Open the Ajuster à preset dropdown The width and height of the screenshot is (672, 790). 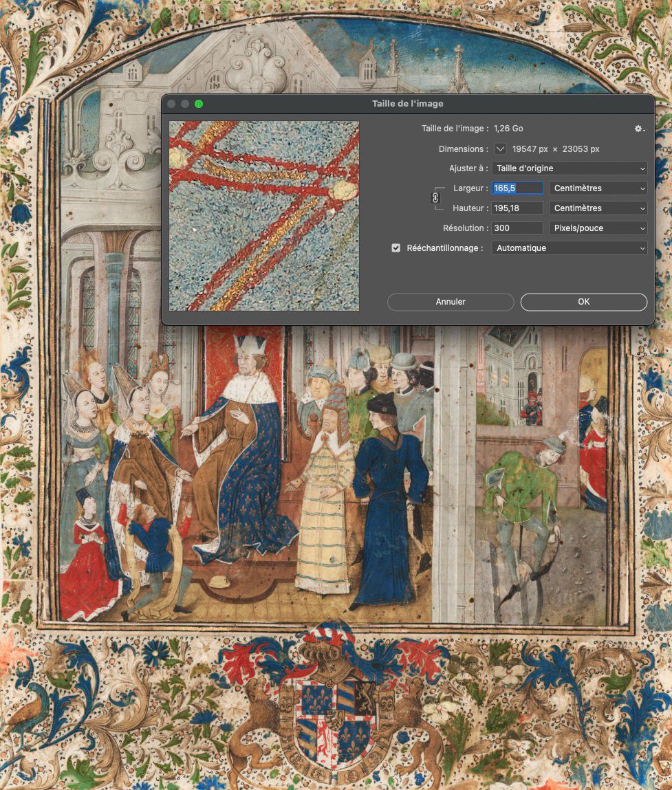tap(570, 168)
